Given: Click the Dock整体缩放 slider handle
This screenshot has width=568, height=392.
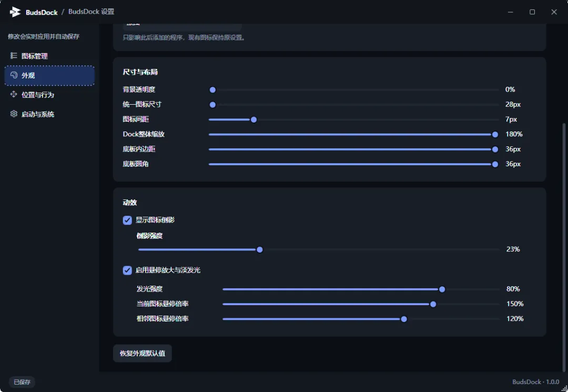Looking at the screenshot, I should click(x=495, y=134).
